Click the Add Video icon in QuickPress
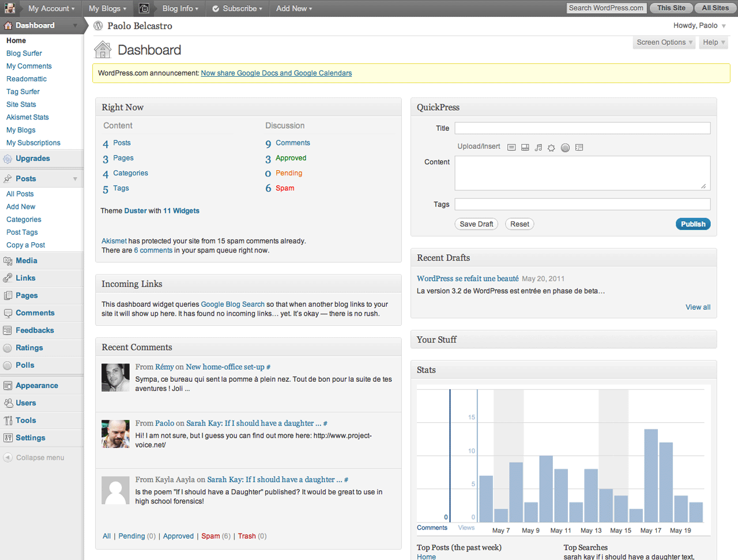Screen dimensions: 738x560 click(525, 148)
